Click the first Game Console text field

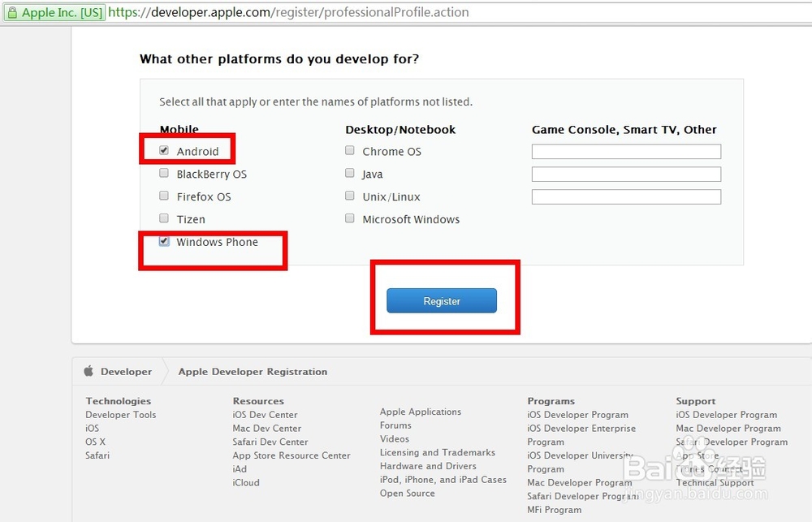626,152
